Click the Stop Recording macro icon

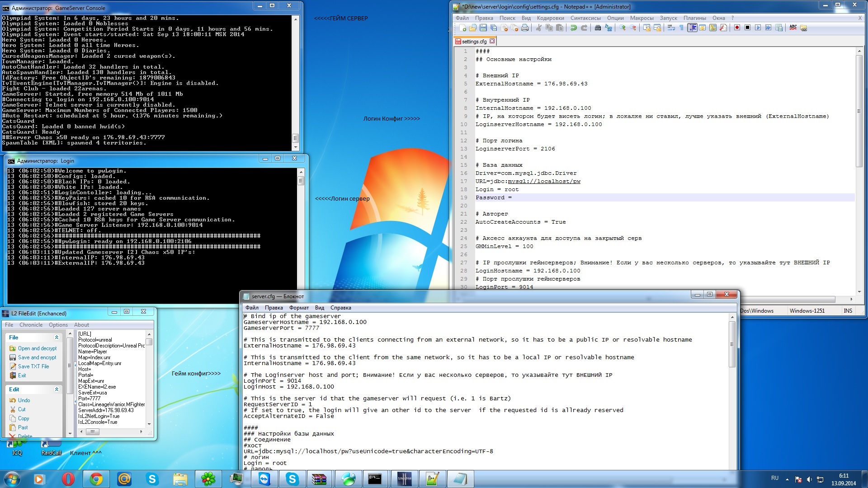tap(747, 28)
